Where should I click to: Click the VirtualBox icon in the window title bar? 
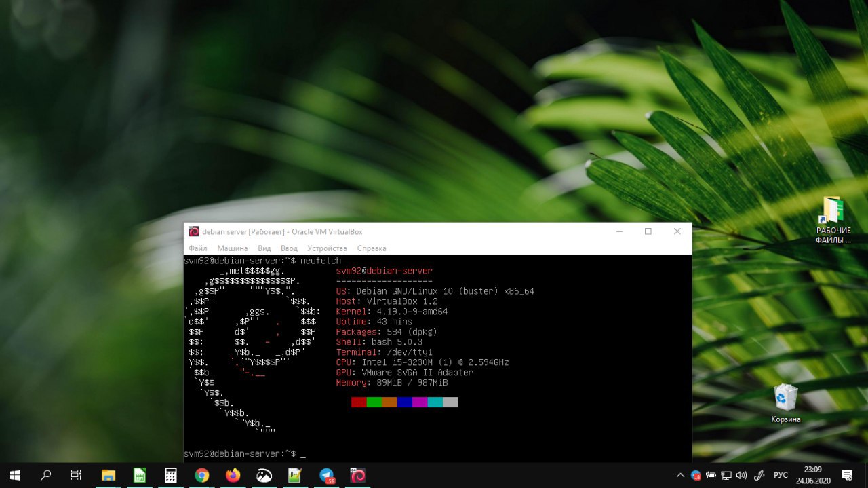[x=193, y=231]
